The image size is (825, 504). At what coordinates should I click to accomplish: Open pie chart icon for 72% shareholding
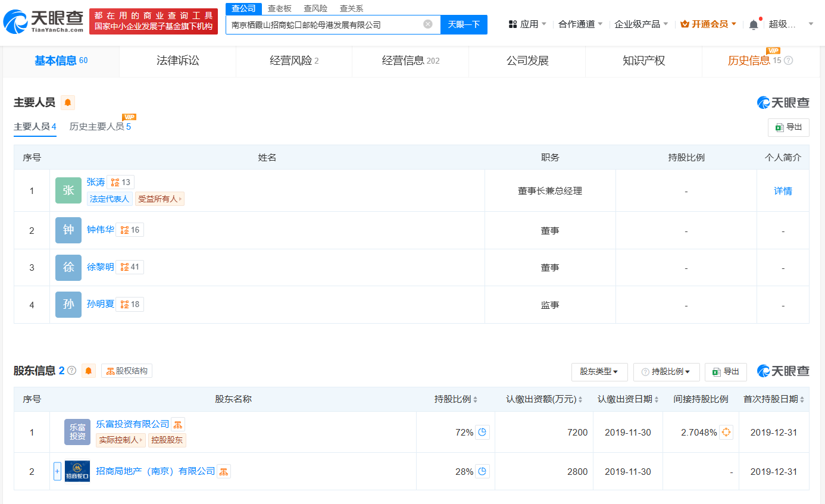(x=483, y=433)
